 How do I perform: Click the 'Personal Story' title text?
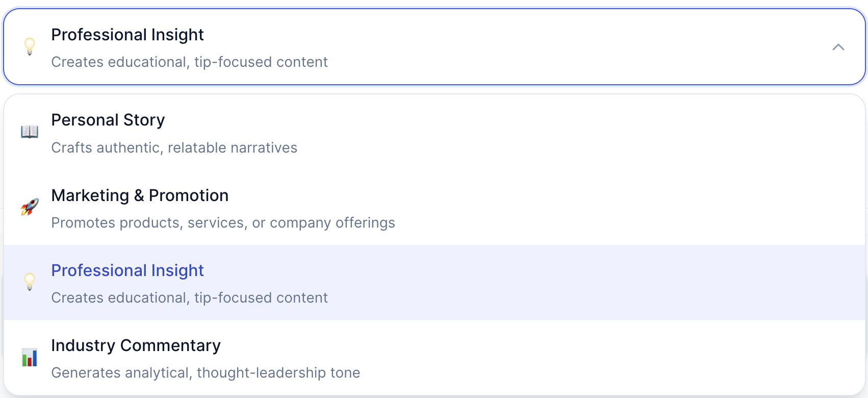tap(108, 120)
